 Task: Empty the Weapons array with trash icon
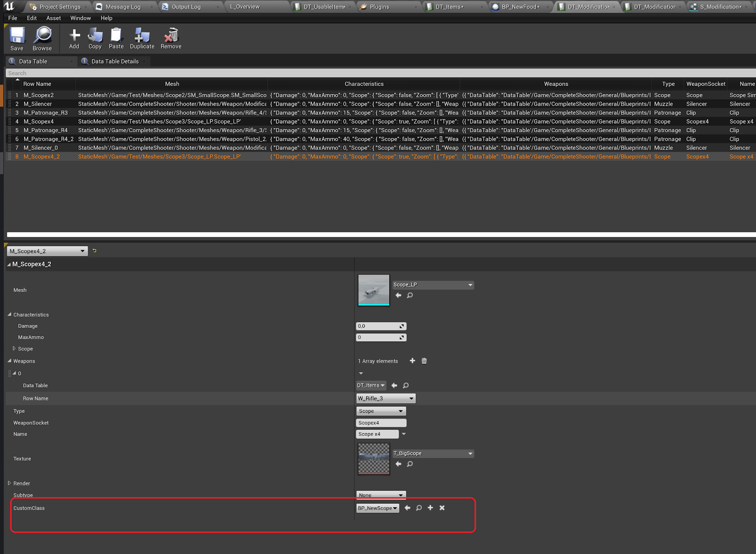424,361
